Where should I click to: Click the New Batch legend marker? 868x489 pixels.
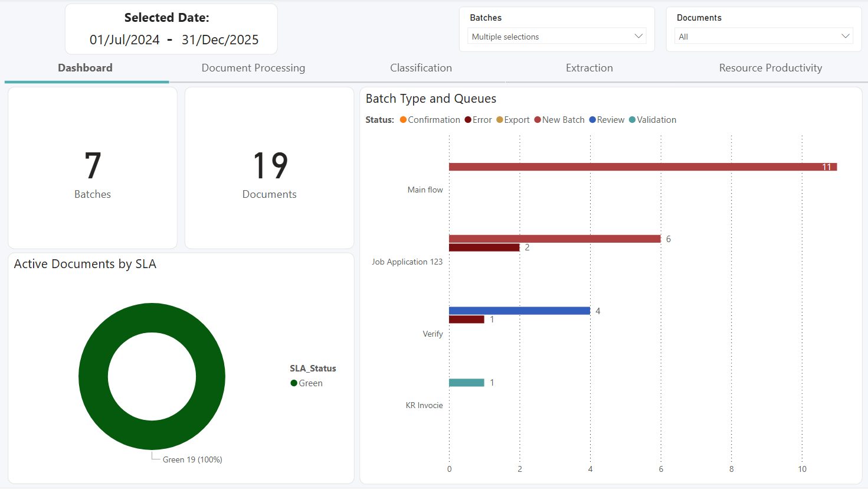[x=538, y=120]
